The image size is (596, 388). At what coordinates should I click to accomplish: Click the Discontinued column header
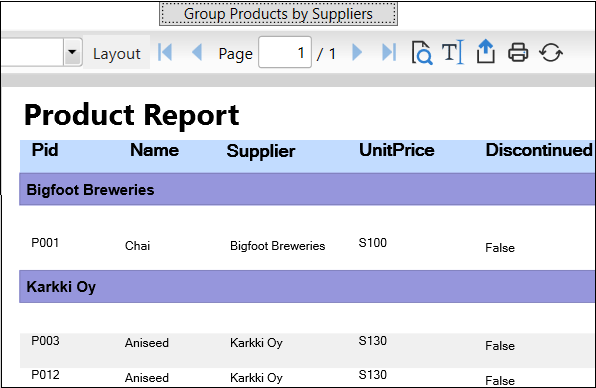point(539,150)
